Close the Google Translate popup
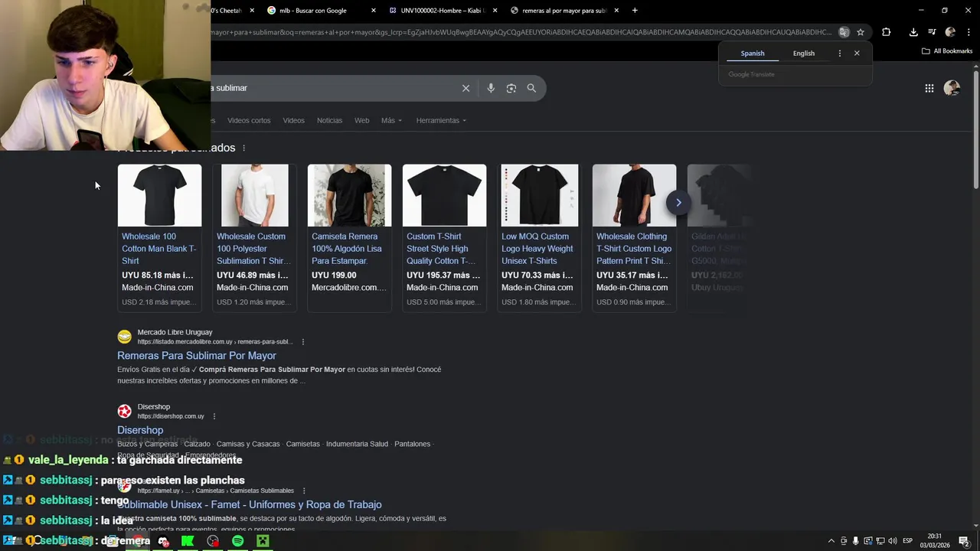 pos(857,54)
